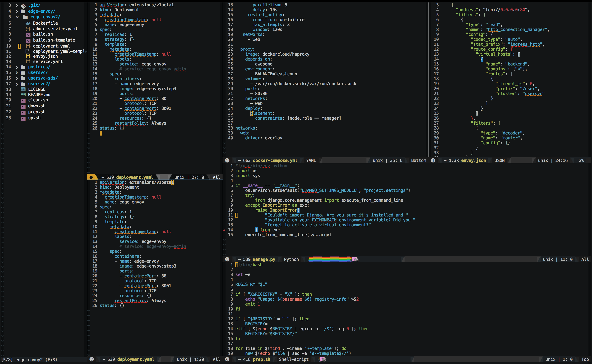Click the orange sign marker on manage.py line 11
592x364 pixels.
[237, 215]
